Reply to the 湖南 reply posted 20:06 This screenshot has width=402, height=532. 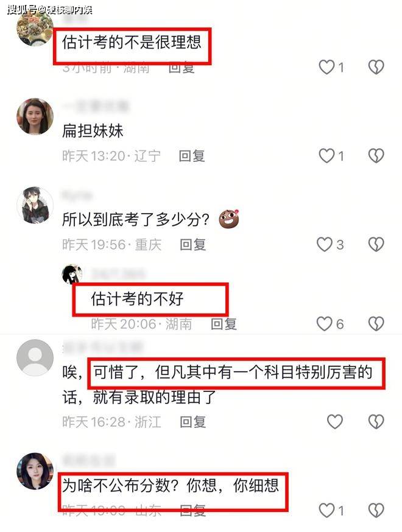(224, 324)
